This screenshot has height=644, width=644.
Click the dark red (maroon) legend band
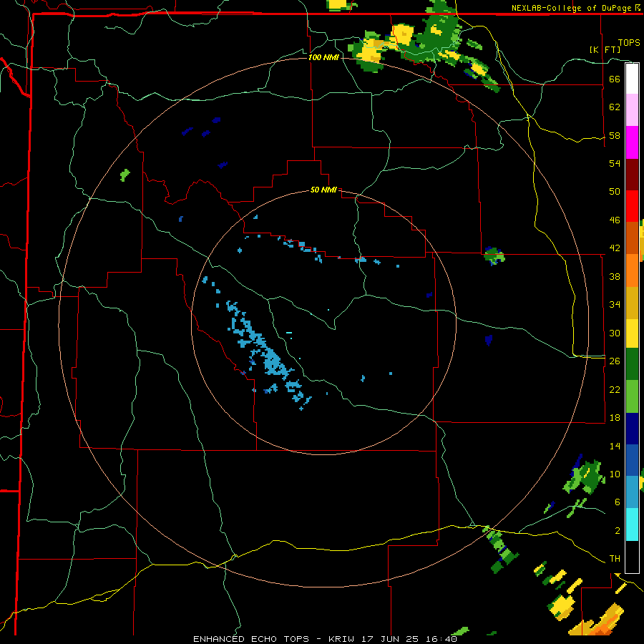(x=632, y=175)
